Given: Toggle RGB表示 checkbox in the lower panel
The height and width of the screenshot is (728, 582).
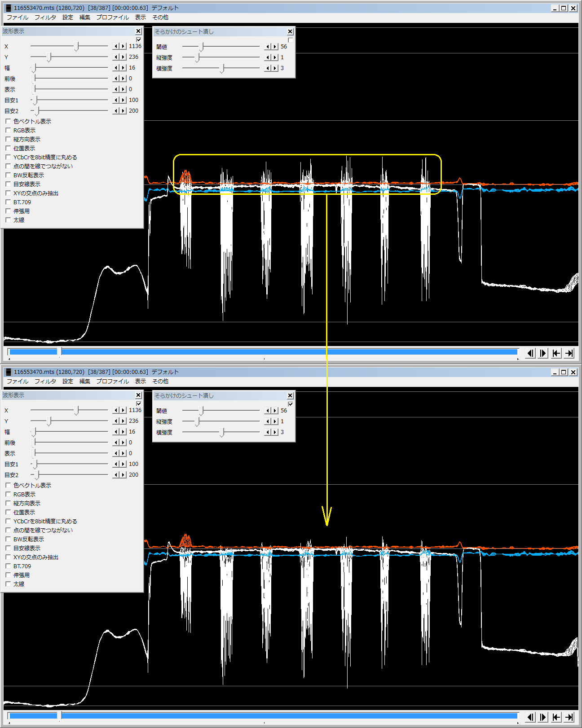Looking at the screenshot, I should (8, 494).
